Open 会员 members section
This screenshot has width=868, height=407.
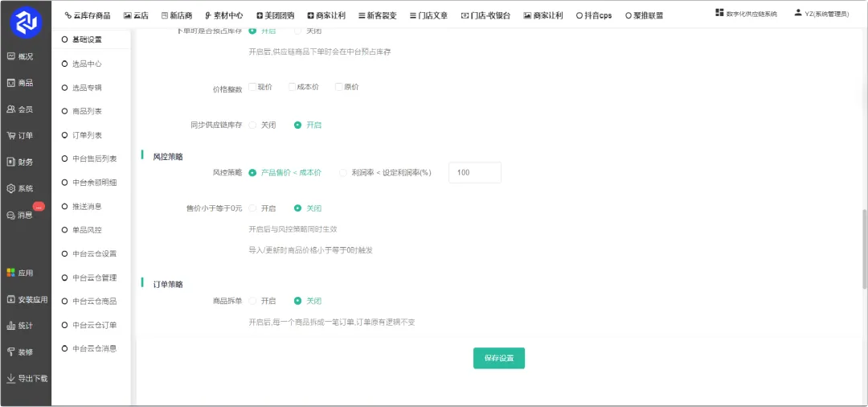[20, 109]
